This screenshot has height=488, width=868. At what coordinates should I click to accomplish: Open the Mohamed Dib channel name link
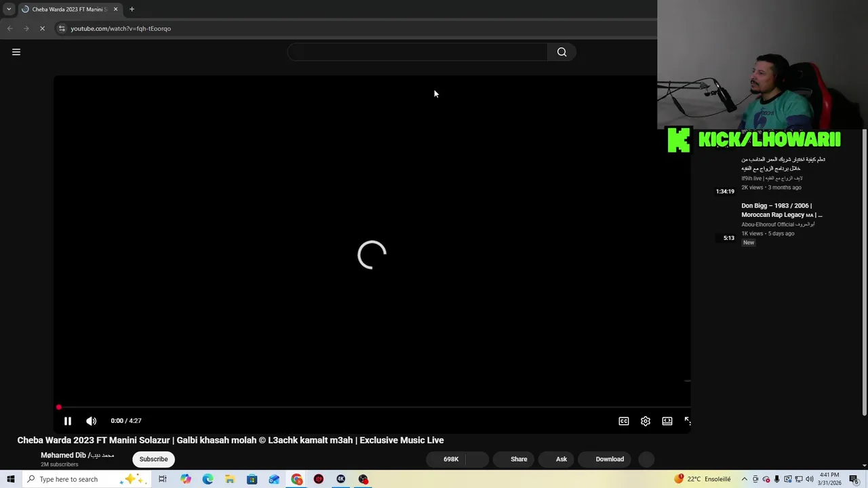(77, 455)
